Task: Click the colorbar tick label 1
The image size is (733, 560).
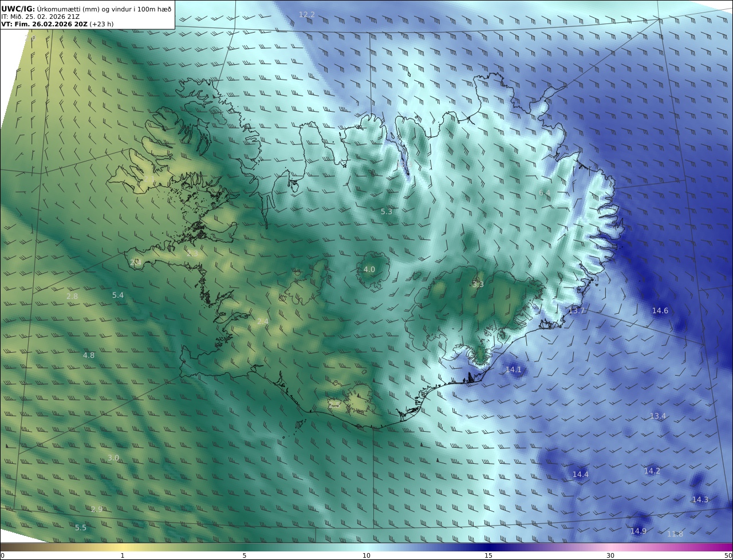Action: click(x=123, y=555)
